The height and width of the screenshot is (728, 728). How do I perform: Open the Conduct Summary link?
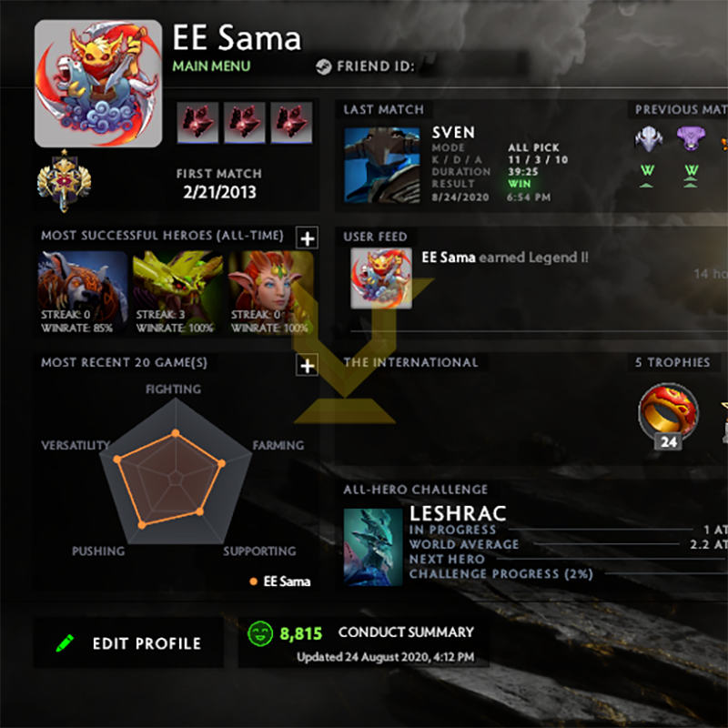406,632
